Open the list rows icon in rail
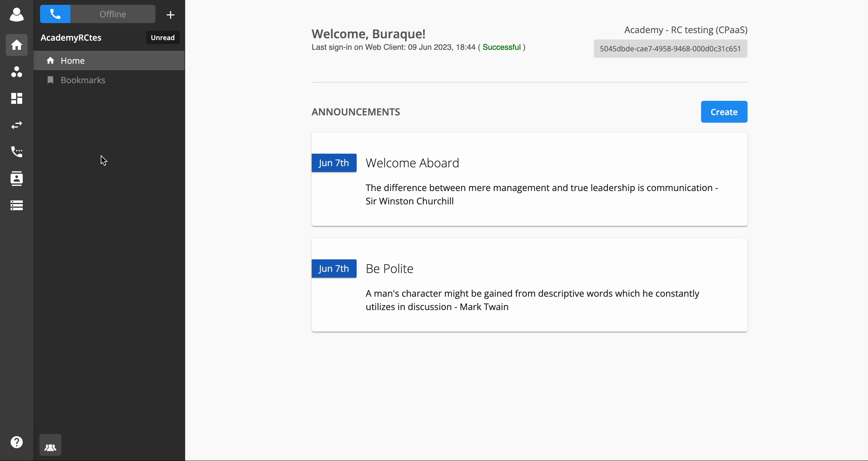 (16, 205)
